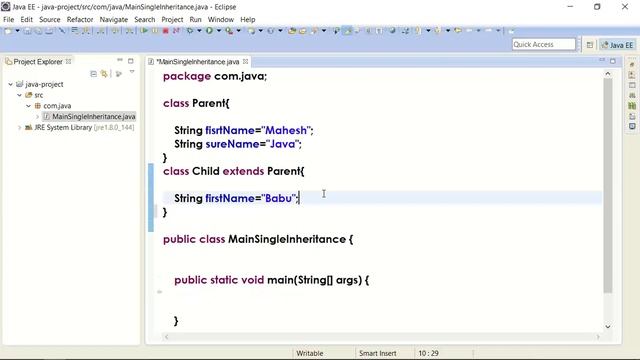Viewport: 640px width, 360px height.
Task: Click the Writable status bar entry
Action: coord(309,353)
